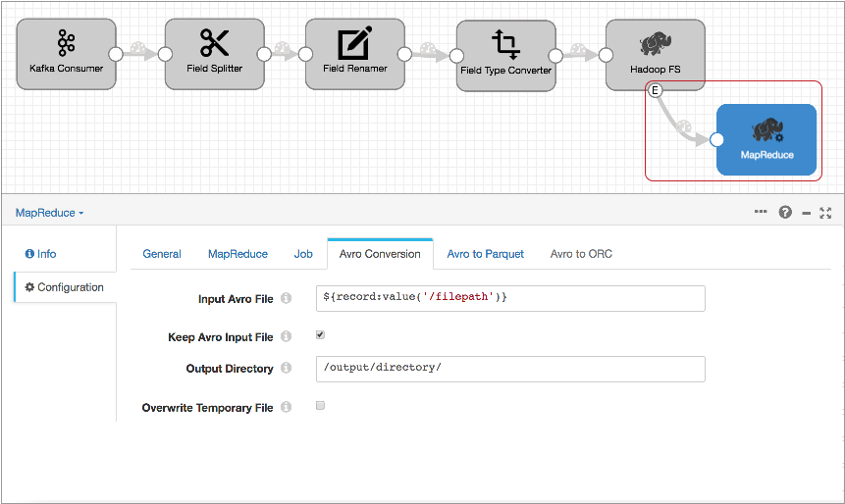Screen dimensions: 845x504
Task: Click the Input Avro File text field
Action: point(509,298)
